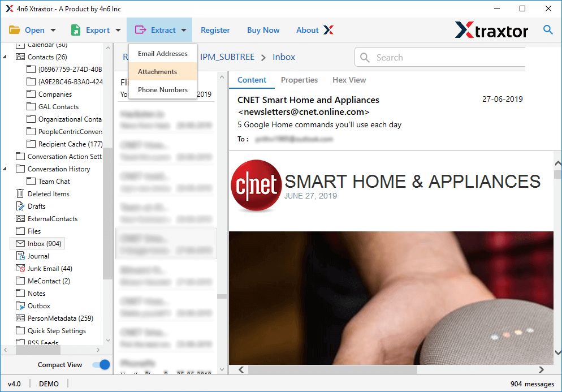Click the pink Extract icon
The image size is (562, 392).
point(140,30)
